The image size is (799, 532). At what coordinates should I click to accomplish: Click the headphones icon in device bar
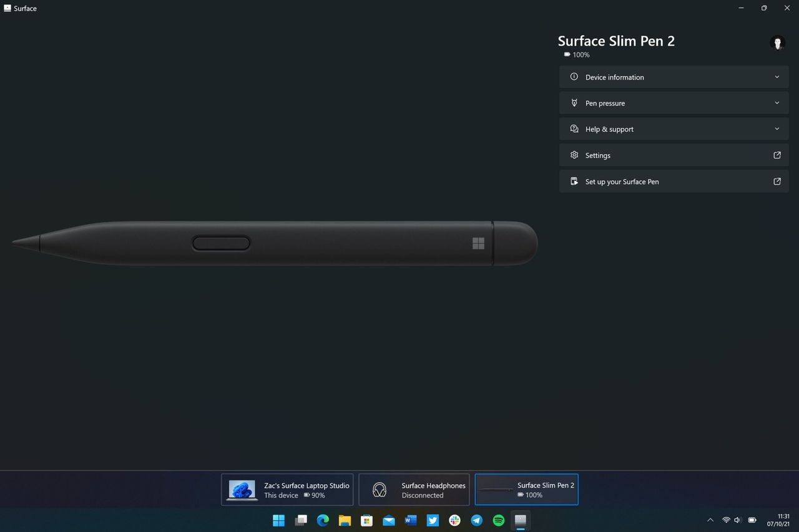click(x=380, y=490)
